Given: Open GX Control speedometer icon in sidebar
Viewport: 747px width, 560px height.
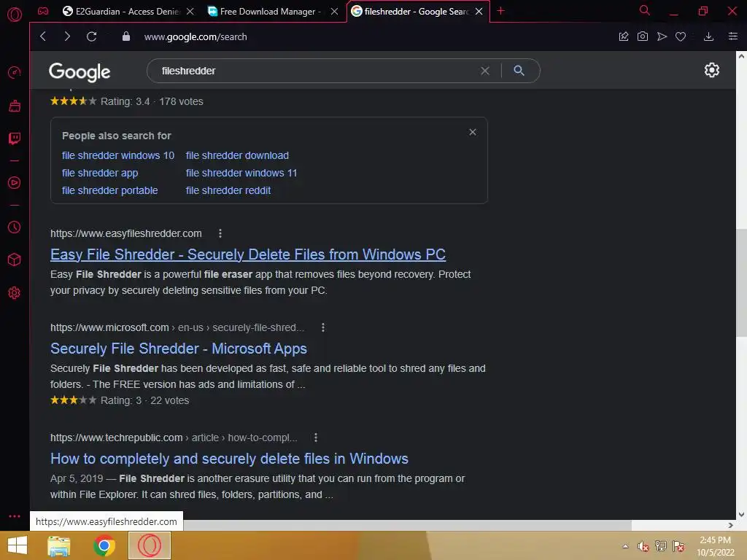Looking at the screenshot, I should click(x=15, y=72).
